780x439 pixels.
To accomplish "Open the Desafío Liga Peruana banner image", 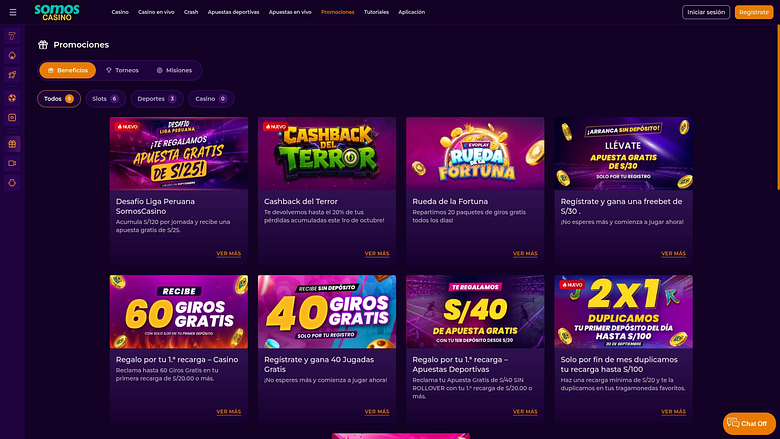I will (x=179, y=154).
